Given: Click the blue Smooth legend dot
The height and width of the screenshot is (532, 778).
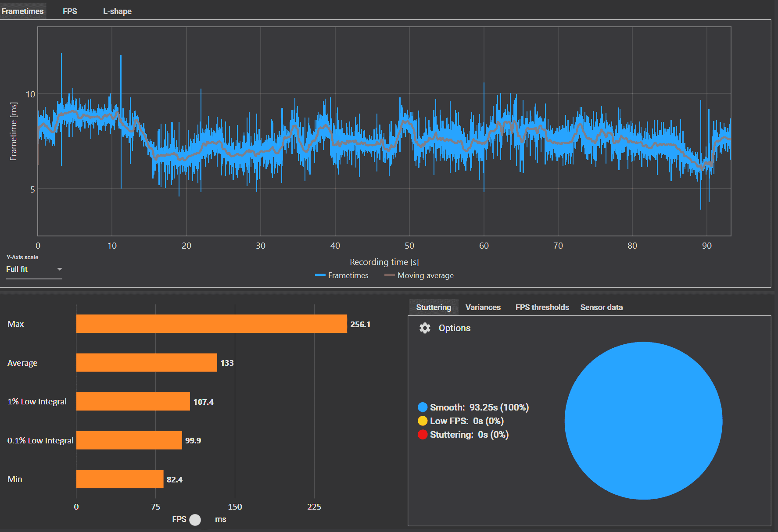Looking at the screenshot, I should [x=423, y=407].
